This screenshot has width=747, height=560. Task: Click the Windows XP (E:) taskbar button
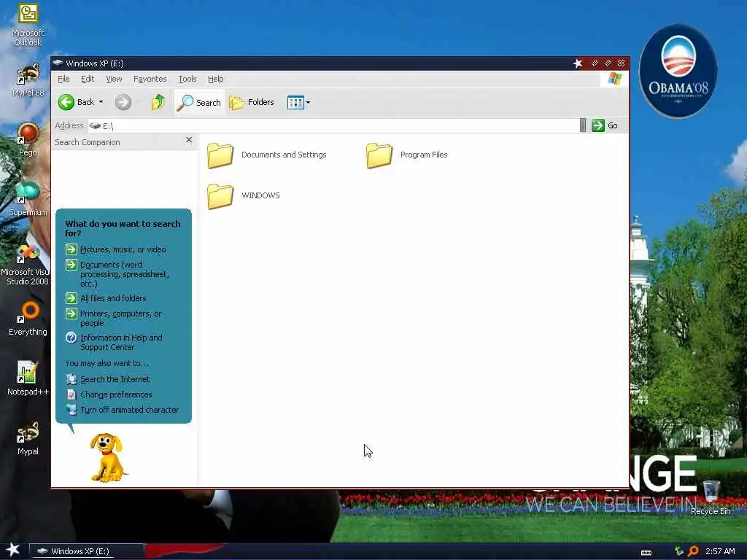(x=86, y=551)
